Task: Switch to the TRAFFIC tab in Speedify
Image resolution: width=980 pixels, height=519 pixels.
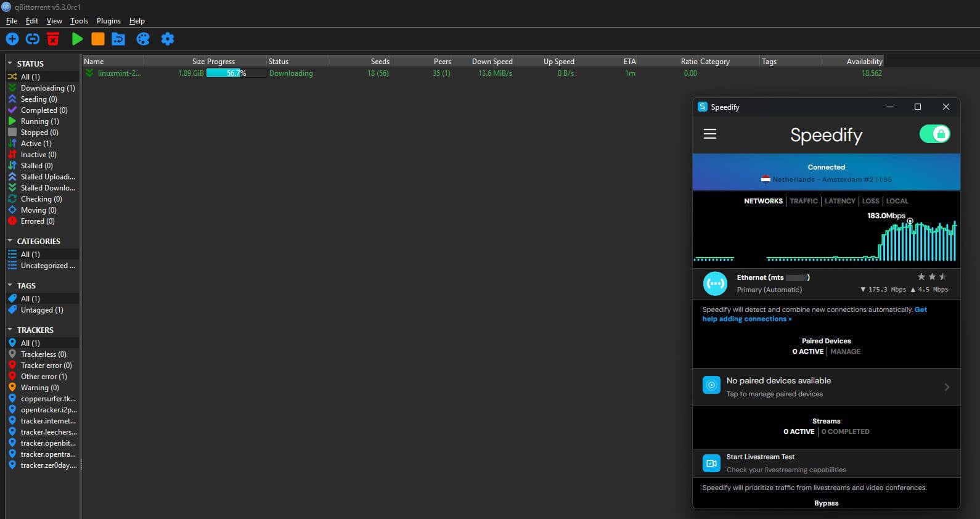Action: 804,201
